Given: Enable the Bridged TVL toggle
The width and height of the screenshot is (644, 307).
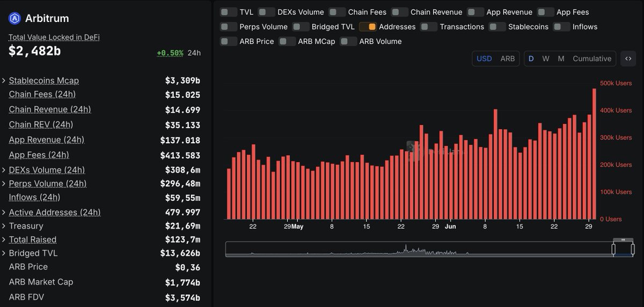Looking at the screenshot, I should (301, 26).
